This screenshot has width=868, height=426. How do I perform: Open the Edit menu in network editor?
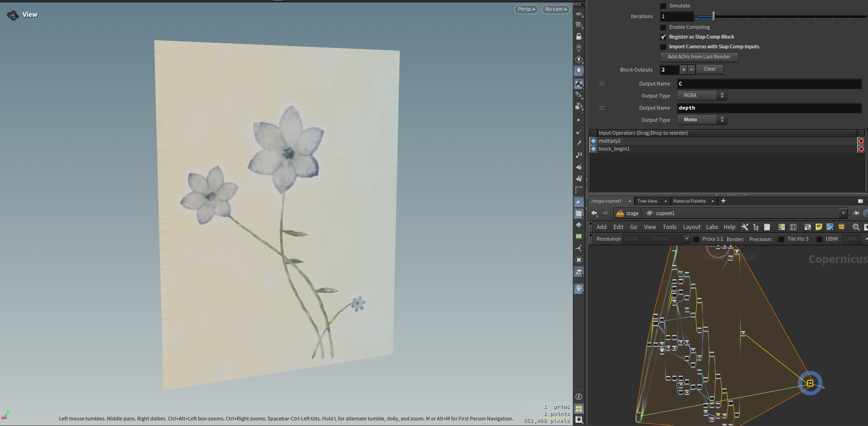pyautogui.click(x=618, y=227)
